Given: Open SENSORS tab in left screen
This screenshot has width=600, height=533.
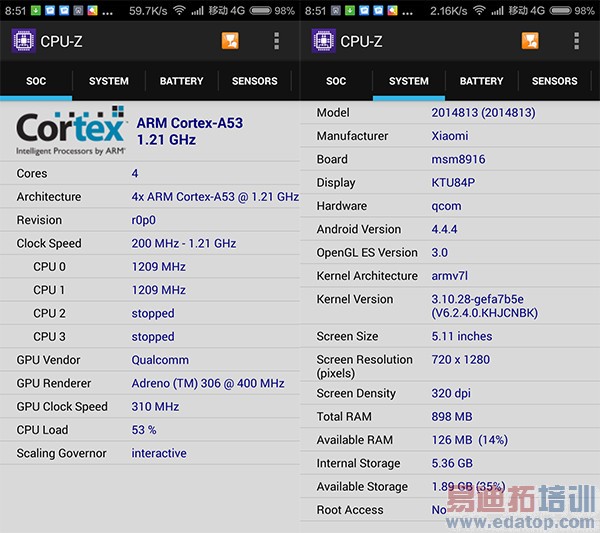Looking at the screenshot, I should tap(254, 81).
